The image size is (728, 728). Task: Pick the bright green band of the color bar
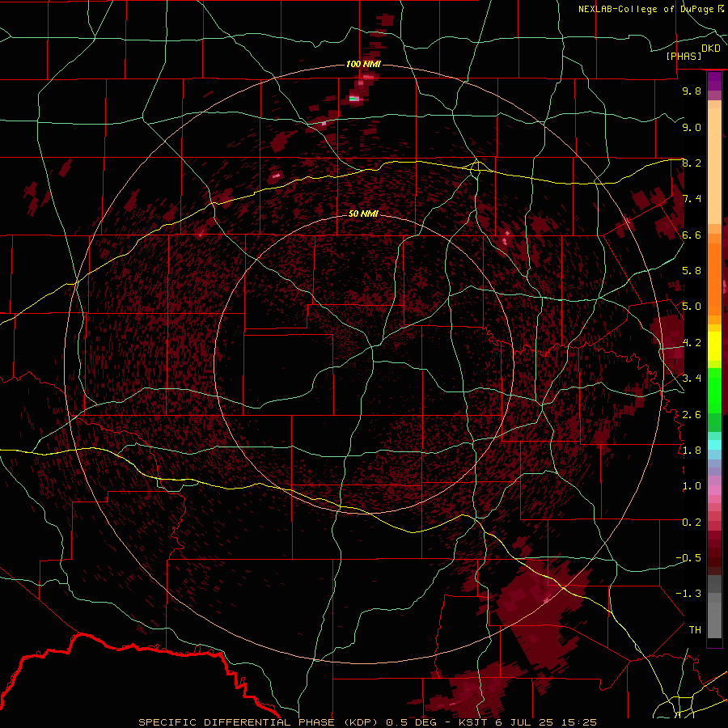(x=714, y=391)
